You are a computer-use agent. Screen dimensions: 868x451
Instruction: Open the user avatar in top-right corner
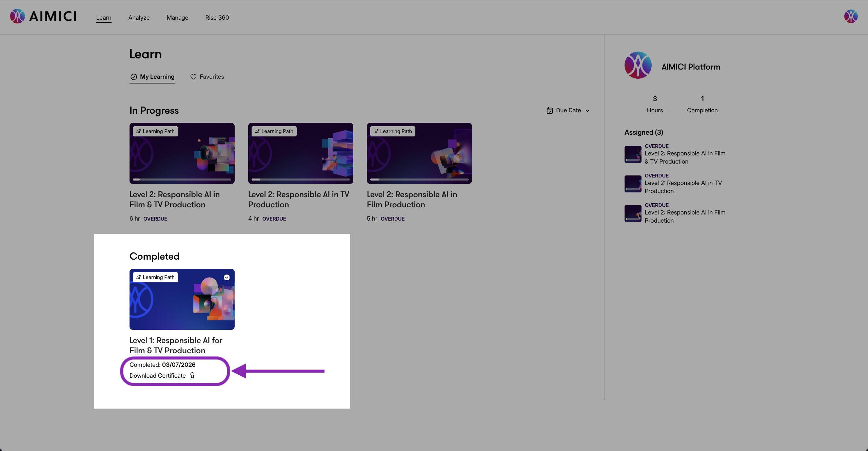[851, 16]
